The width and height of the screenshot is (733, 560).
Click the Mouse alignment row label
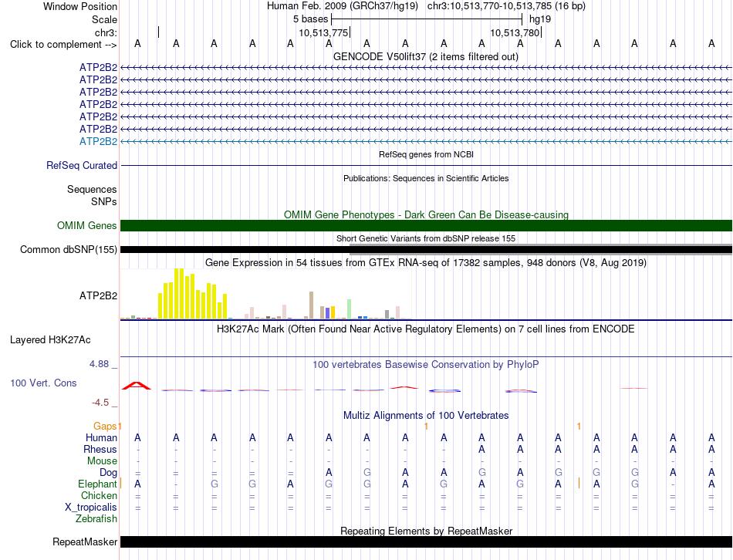click(x=102, y=461)
